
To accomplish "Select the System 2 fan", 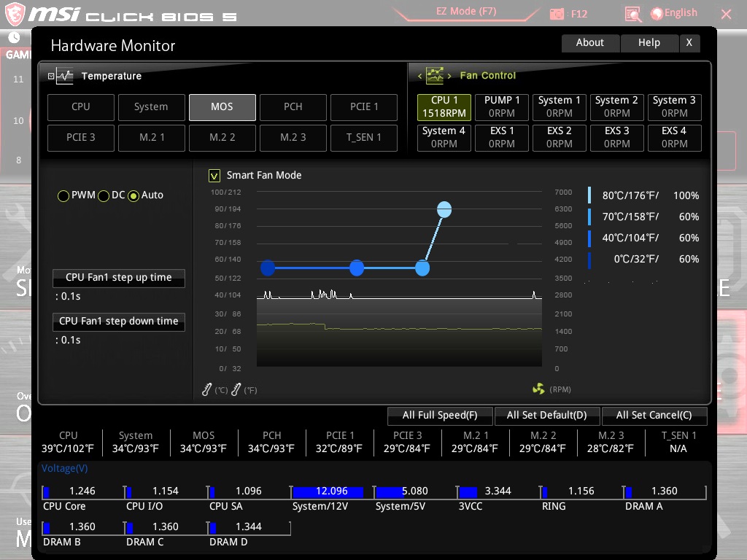I will coord(617,106).
